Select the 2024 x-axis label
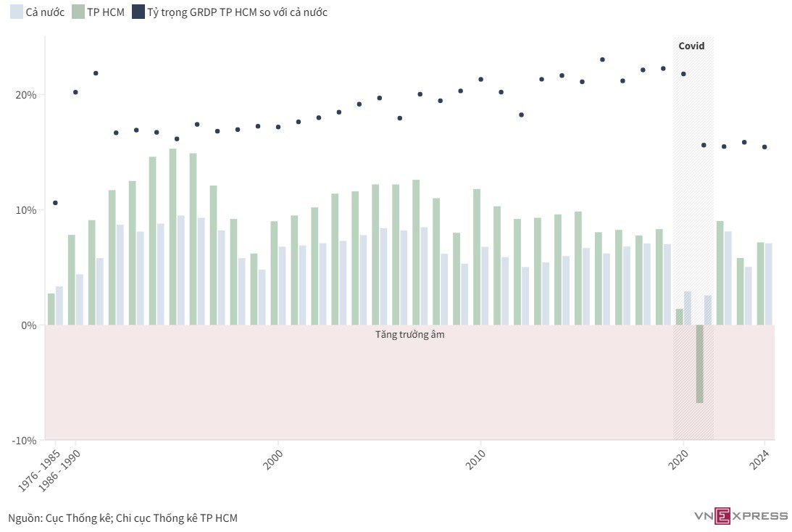Screen dimensions: 792x532 pyautogui.click(x=759, y=459)
